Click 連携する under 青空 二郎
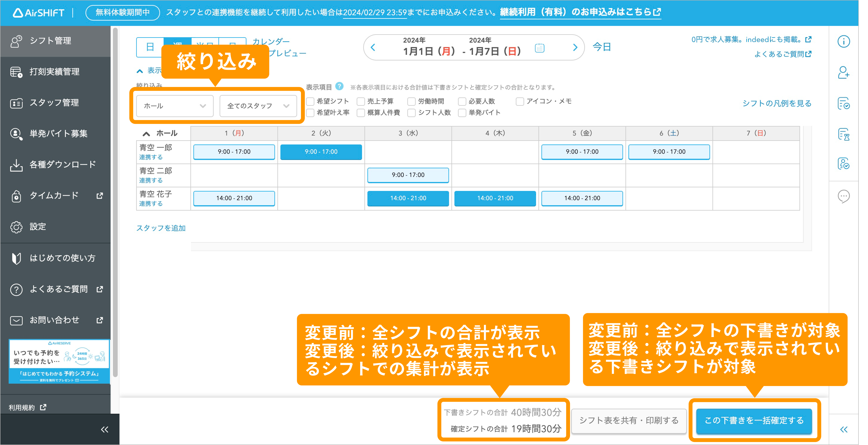The image size is (868, 445). click(x=151, y=180)
